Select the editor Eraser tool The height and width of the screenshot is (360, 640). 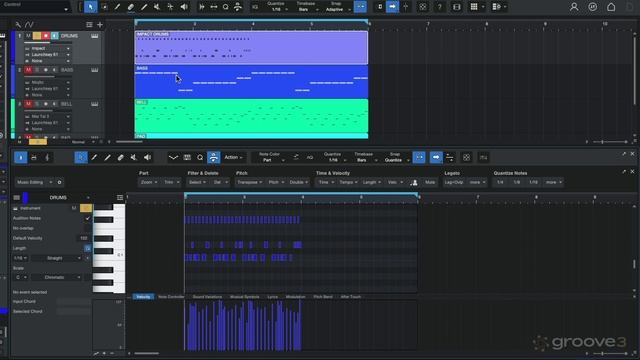(x=121, y=158)
